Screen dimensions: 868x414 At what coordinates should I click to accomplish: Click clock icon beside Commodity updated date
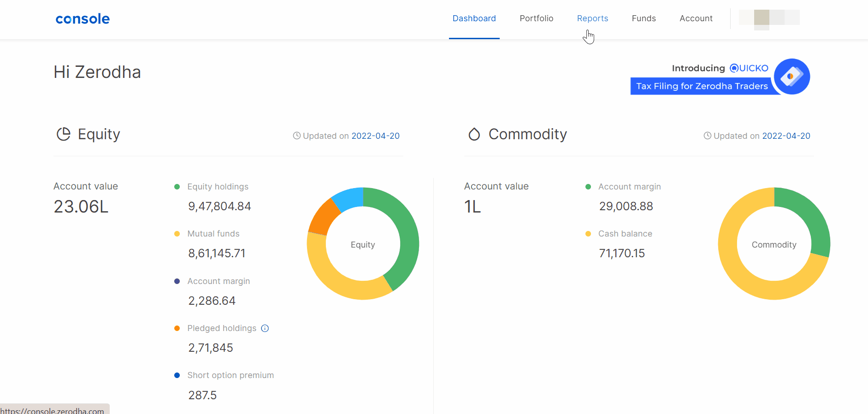[708, 136]
